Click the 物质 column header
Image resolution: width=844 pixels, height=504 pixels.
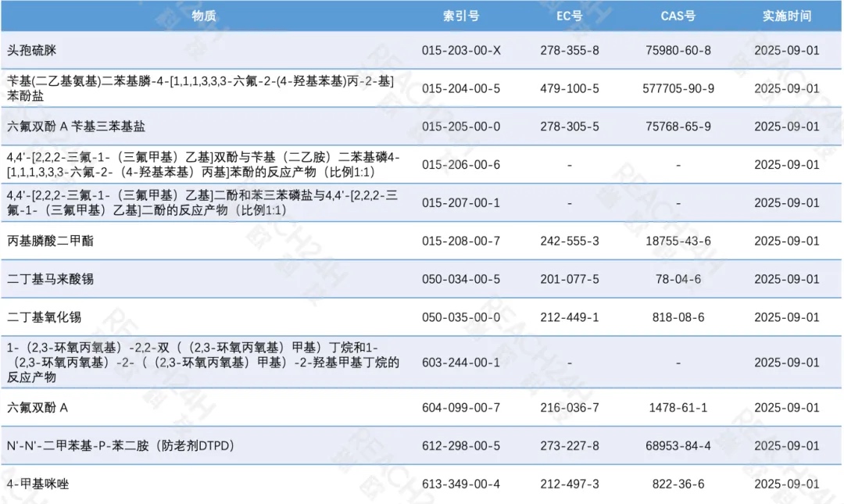coord(206,15)
